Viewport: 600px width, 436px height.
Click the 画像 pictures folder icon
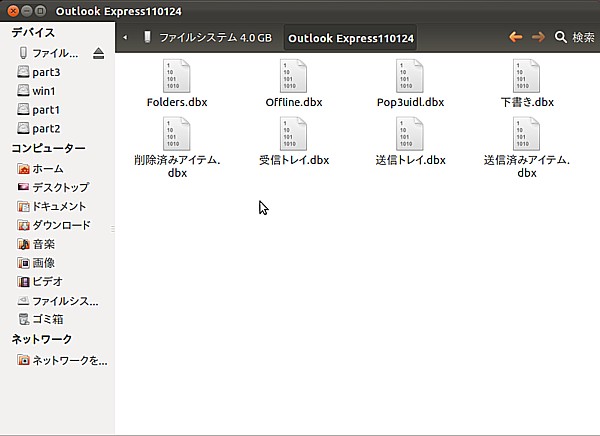click(23, 263)
